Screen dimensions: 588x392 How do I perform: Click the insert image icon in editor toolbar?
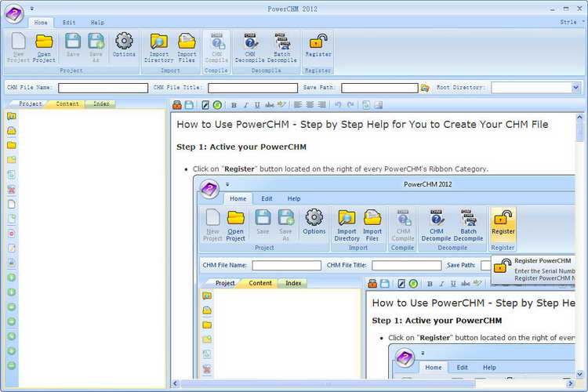379,105
